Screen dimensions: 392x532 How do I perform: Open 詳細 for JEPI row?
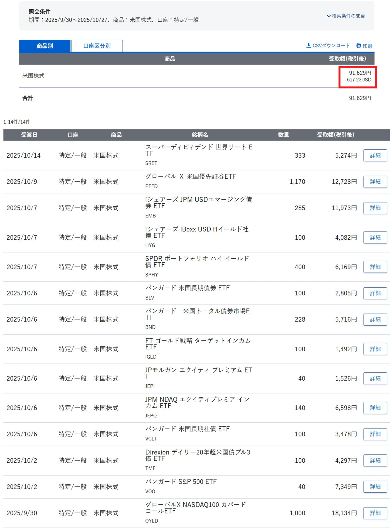tap(375, 379)
